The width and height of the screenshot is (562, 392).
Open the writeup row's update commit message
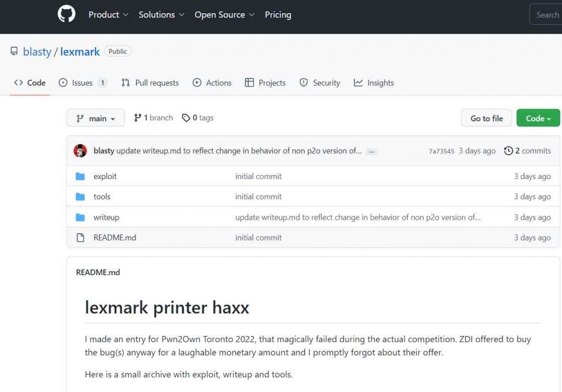pos(358,217)
